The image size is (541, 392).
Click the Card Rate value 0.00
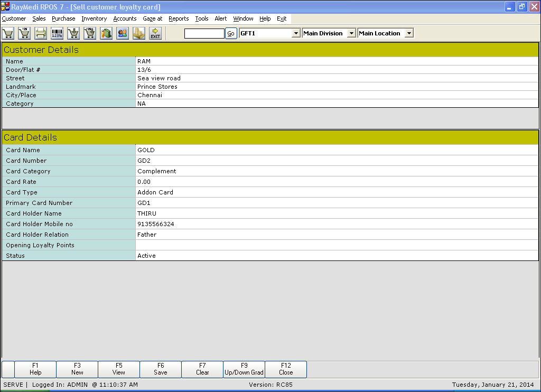(144, 182)
